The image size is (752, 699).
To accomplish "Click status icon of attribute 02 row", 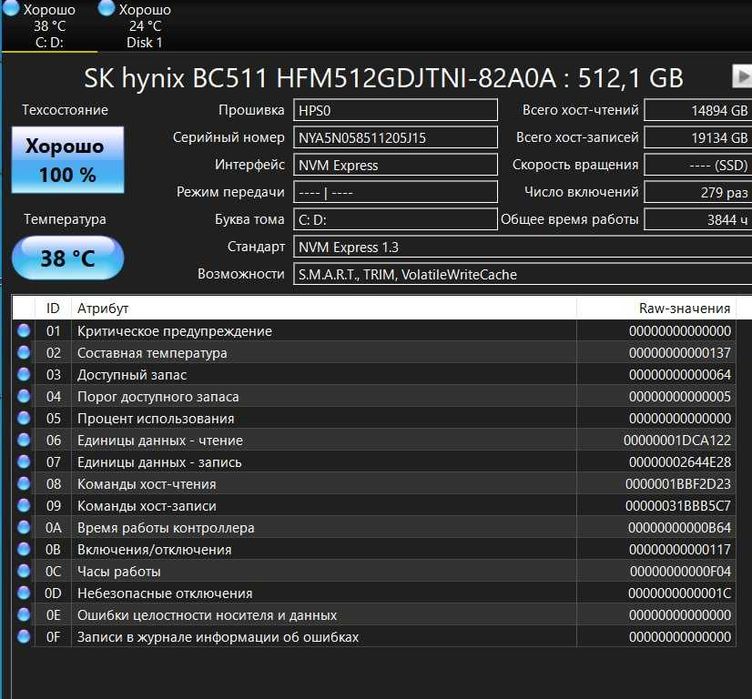I will pos(24,353).
